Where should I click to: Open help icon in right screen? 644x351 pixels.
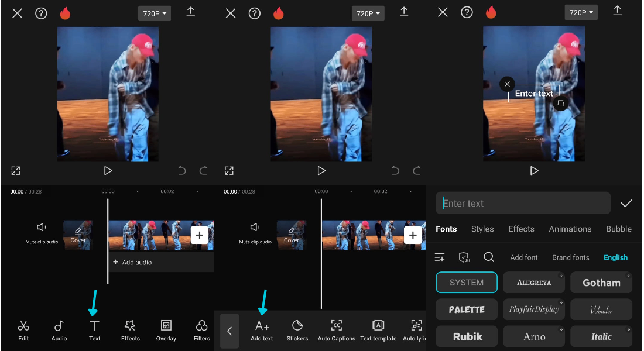[x=467, y=12]
